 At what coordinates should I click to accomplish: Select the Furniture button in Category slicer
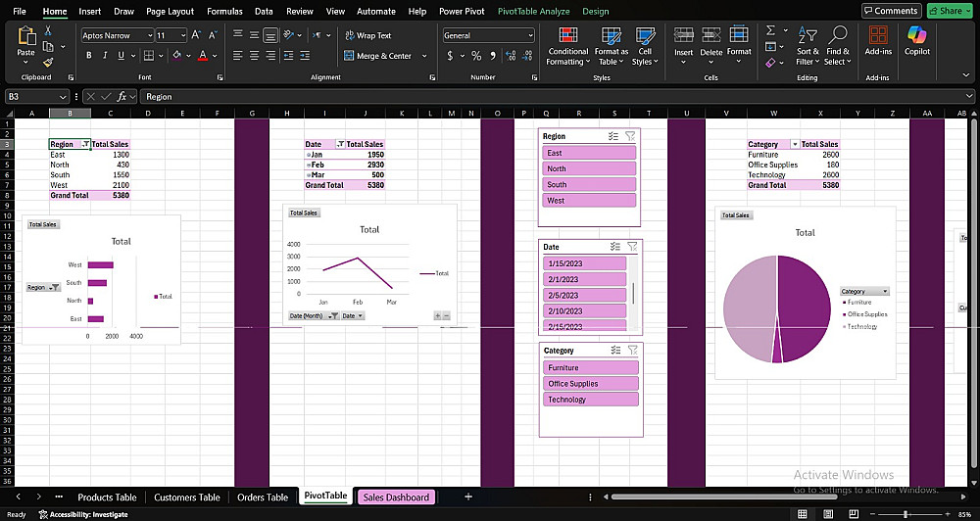592,368
